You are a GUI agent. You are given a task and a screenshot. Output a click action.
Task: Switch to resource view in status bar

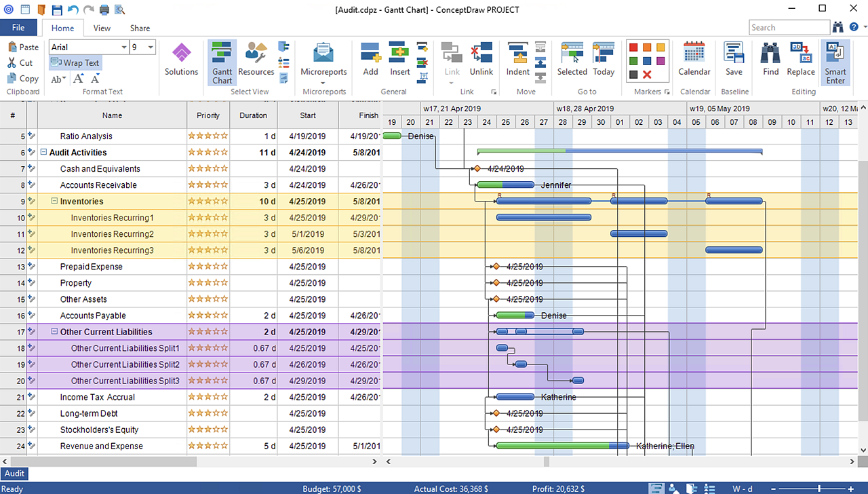673,488
